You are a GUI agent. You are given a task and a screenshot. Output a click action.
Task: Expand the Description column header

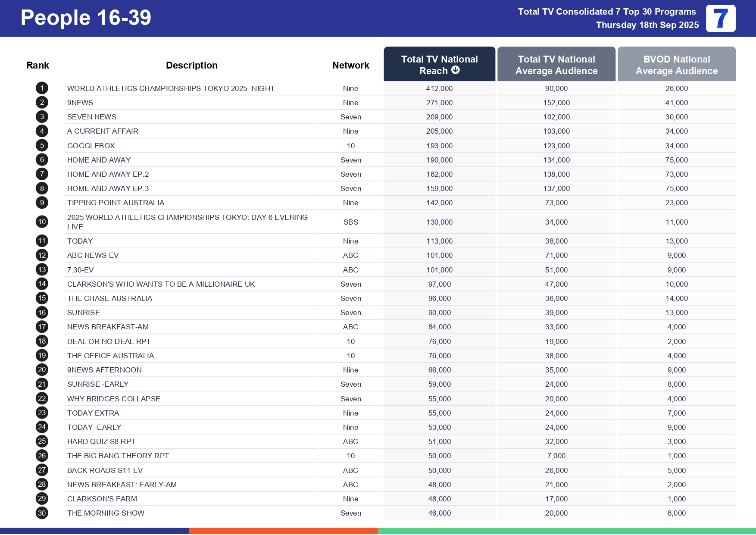click(x=192, y=65)
